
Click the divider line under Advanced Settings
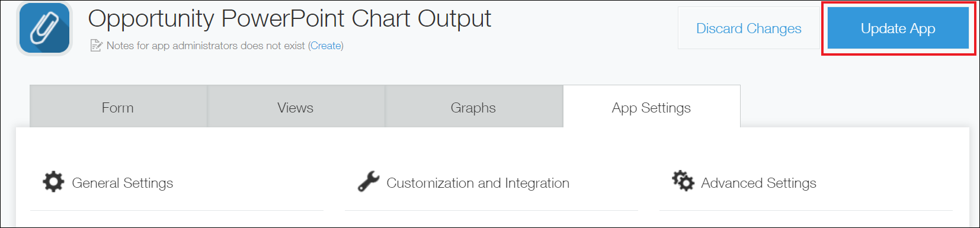coord(806,210)
